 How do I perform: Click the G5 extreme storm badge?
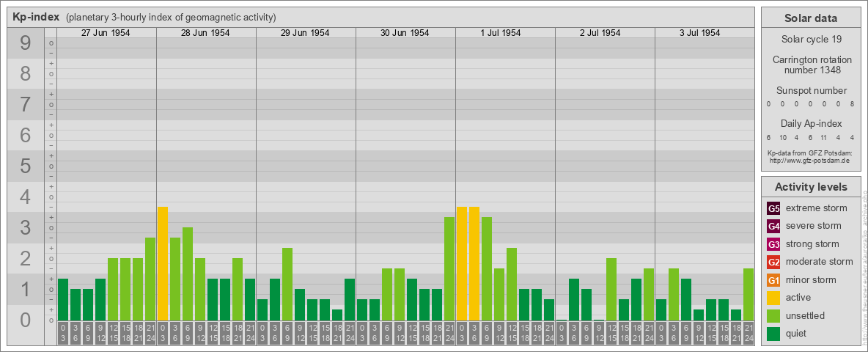[773, 209]
